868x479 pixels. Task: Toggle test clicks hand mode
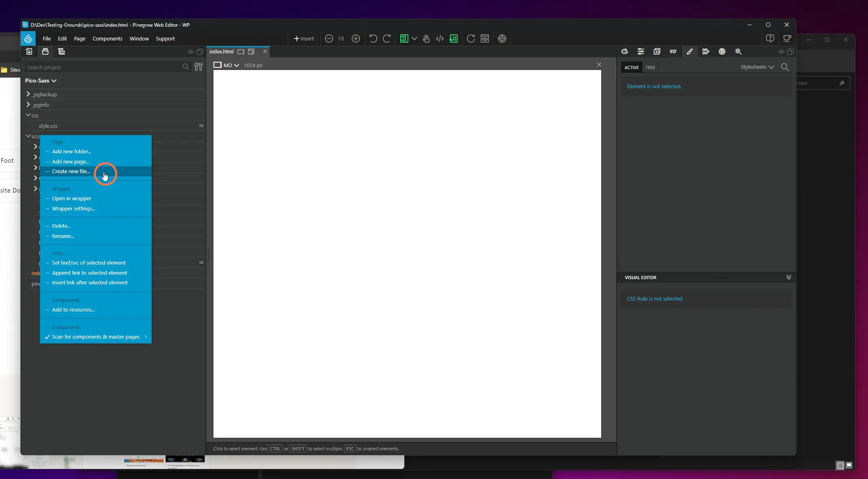click(x=426, y=38)
